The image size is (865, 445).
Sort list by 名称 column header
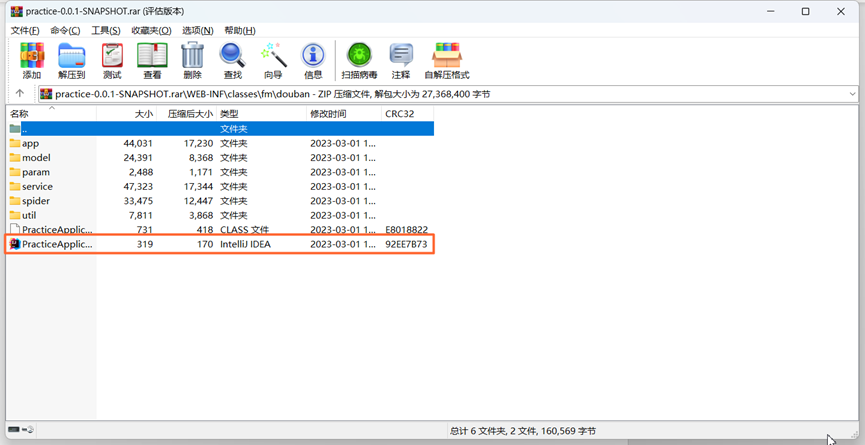pos(20,114)
